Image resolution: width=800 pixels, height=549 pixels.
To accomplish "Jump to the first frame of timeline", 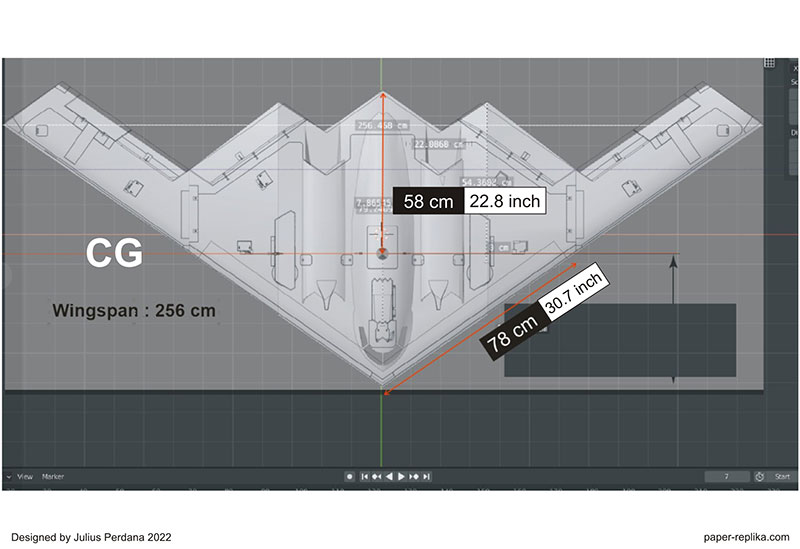I will (365, 477).
